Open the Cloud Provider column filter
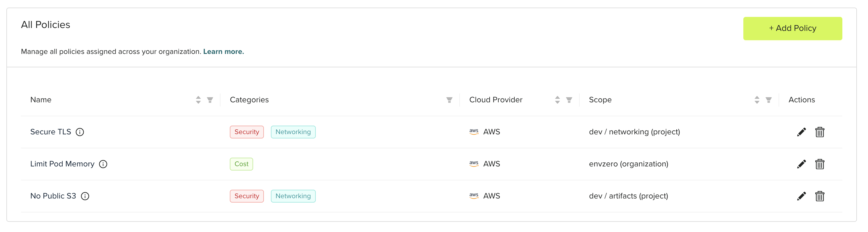Viewport: 868px width, 232px height. click(x=569, y=100)
